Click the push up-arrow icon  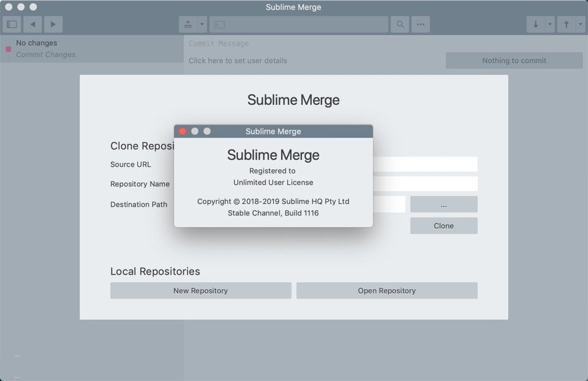(566, 25)
